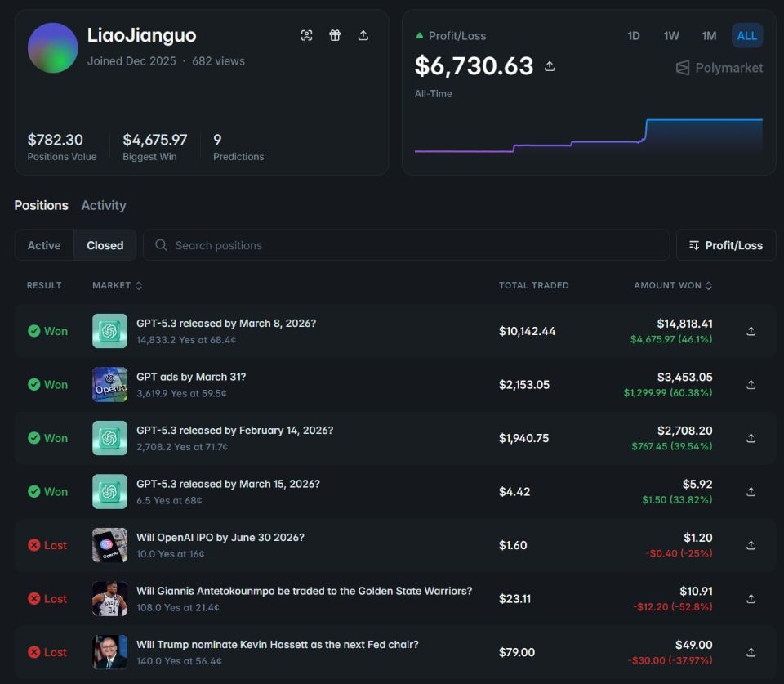
Task: Share the GPT ads by March 31 position
Action: 751,385
